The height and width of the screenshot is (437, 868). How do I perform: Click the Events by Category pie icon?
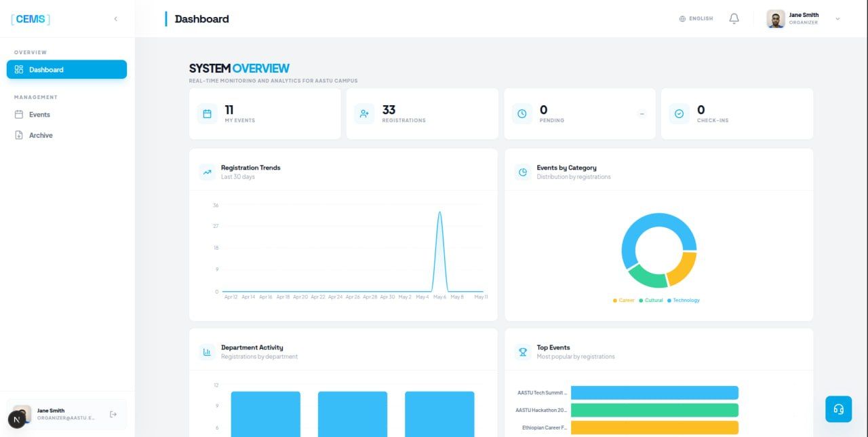point(523,172)
